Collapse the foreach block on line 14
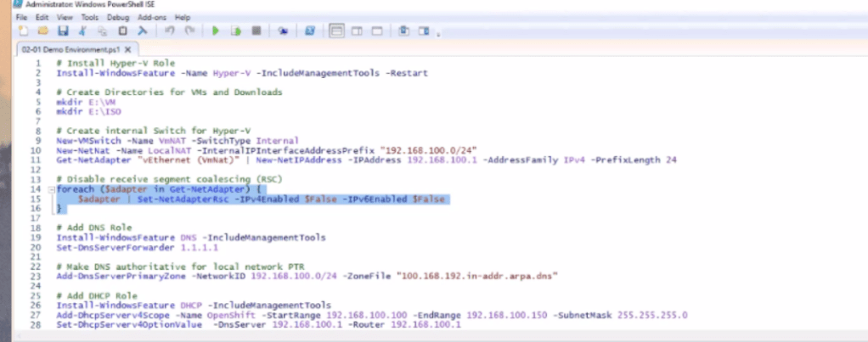 [x=51, y=190]
